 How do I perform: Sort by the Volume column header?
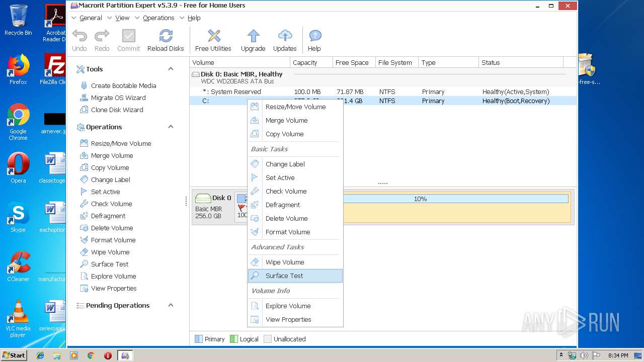pyautogui.click(x=240, y=62)
